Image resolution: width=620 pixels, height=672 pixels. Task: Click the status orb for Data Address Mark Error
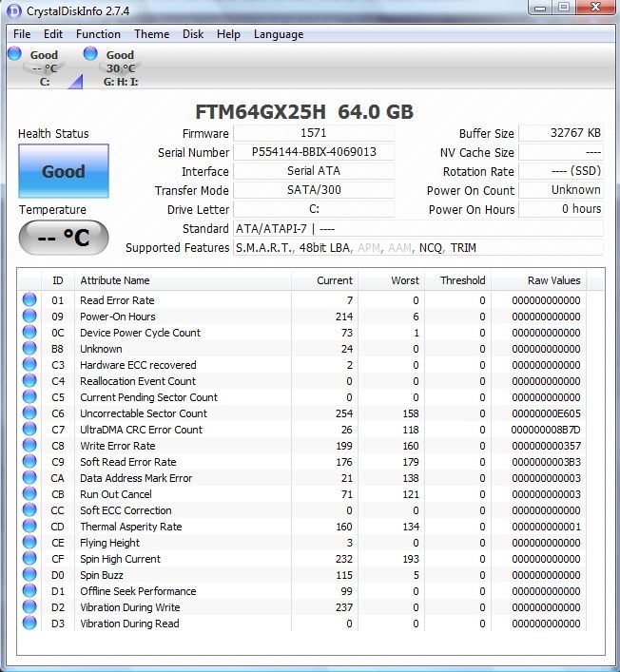click(29, 477)
